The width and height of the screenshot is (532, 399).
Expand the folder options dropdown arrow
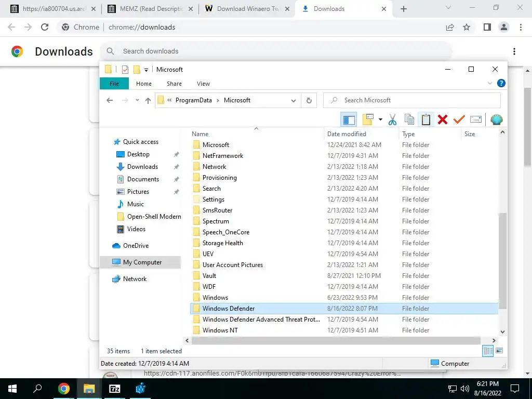click(380, 119)
